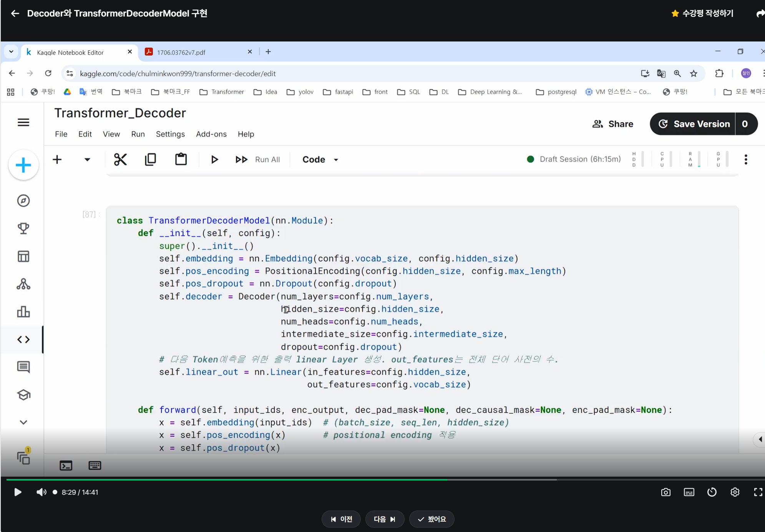Click the copy cell icon

point(150,159)
